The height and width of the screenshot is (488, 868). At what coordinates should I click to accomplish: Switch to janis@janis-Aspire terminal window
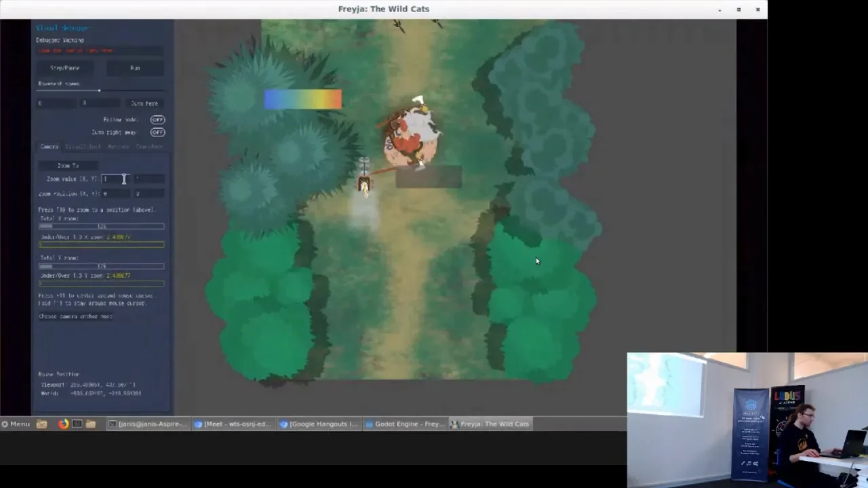pos(148,424)
